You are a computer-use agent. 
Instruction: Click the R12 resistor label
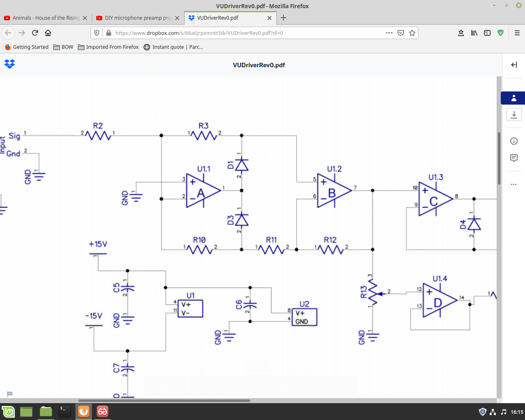(x=330, y=240)
